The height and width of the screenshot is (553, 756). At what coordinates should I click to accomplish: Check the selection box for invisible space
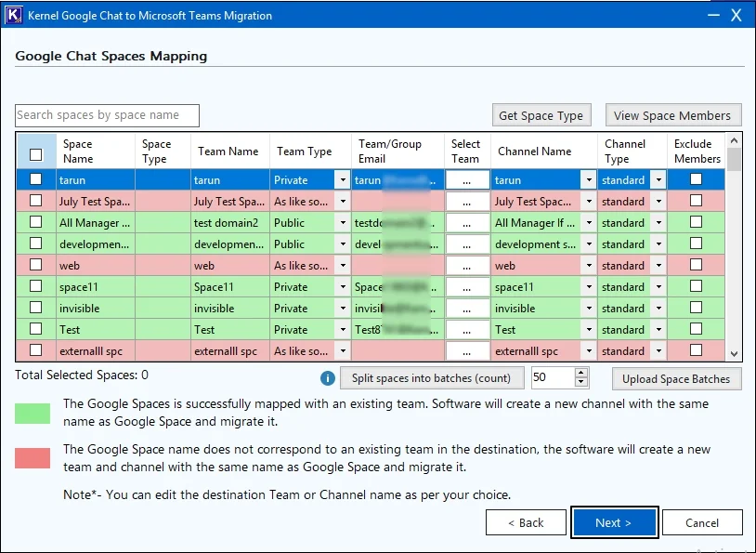coord(35,308)
